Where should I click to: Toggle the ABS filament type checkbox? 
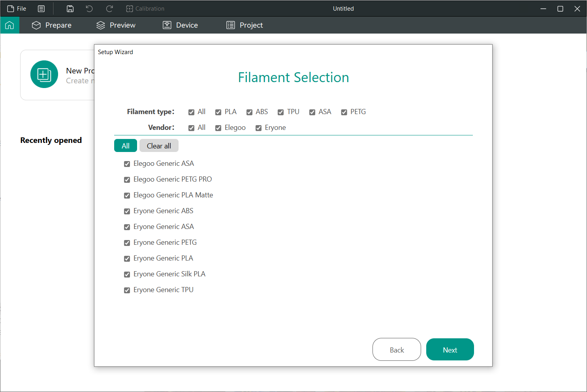(249, 112)
